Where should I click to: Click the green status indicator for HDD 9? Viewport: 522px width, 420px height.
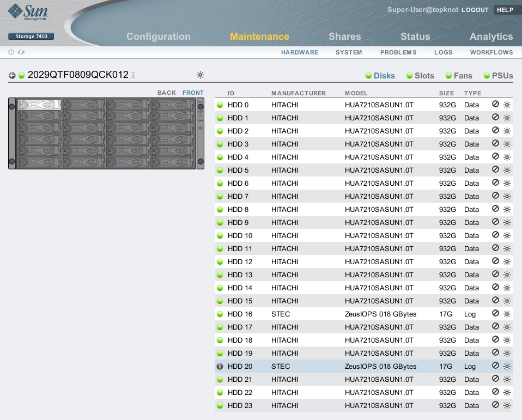click(x=220, y=222)
